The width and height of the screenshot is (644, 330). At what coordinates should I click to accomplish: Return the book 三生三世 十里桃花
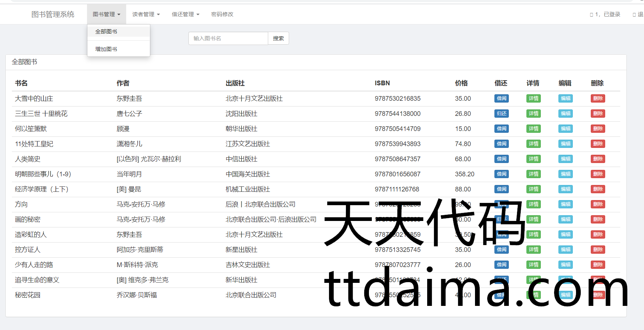[x=501, y=114]
